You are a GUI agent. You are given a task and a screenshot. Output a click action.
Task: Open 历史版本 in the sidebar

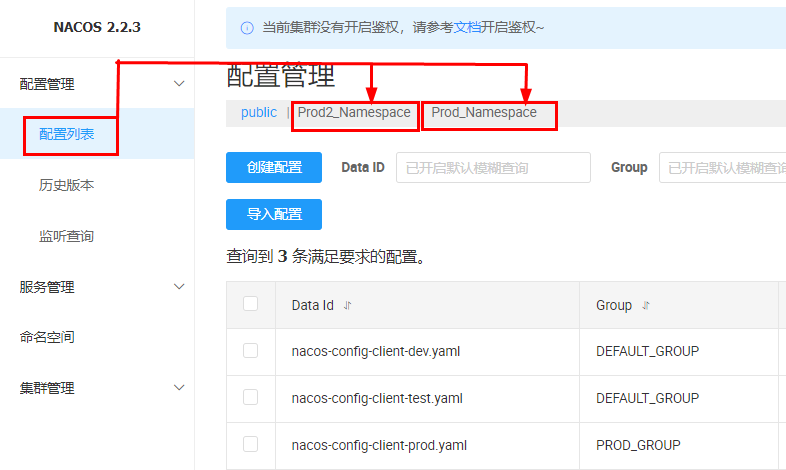pyautogui.click(x=67, y=185)
